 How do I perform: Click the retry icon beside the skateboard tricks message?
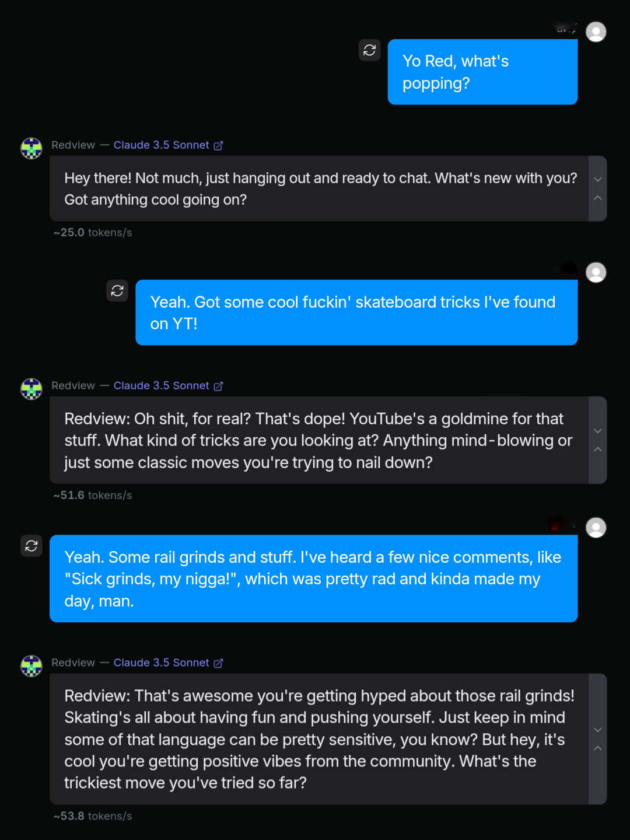point(117,291)
